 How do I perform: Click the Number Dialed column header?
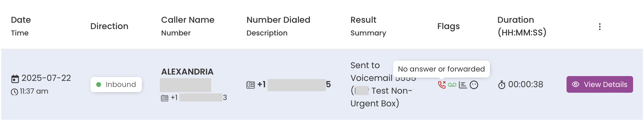point(278,20)
